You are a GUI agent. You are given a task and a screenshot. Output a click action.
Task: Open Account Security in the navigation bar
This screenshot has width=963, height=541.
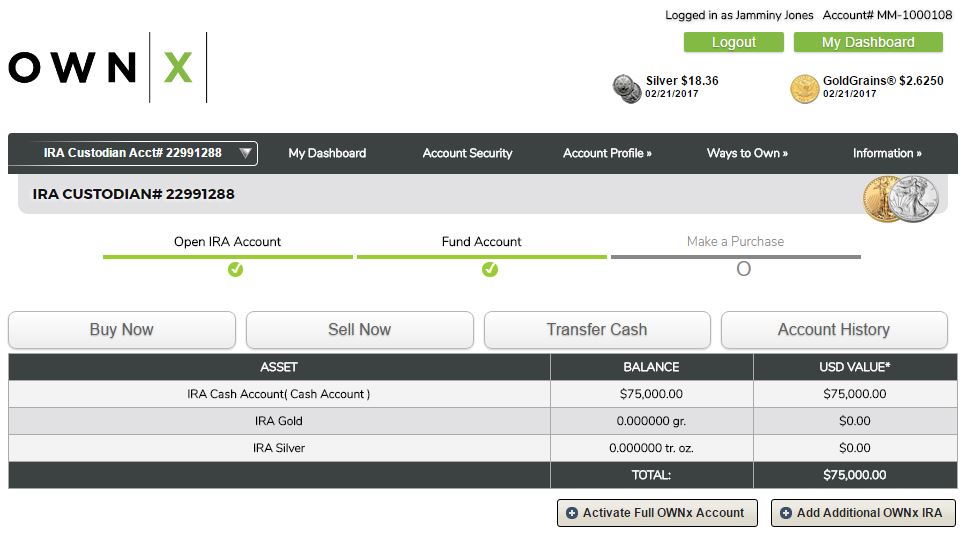pos(467,154)
